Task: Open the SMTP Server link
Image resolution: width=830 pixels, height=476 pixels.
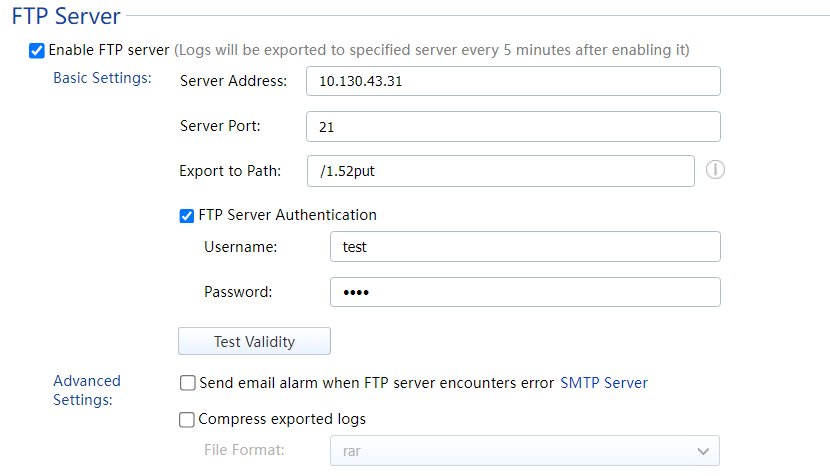Action: click(603, 383)
